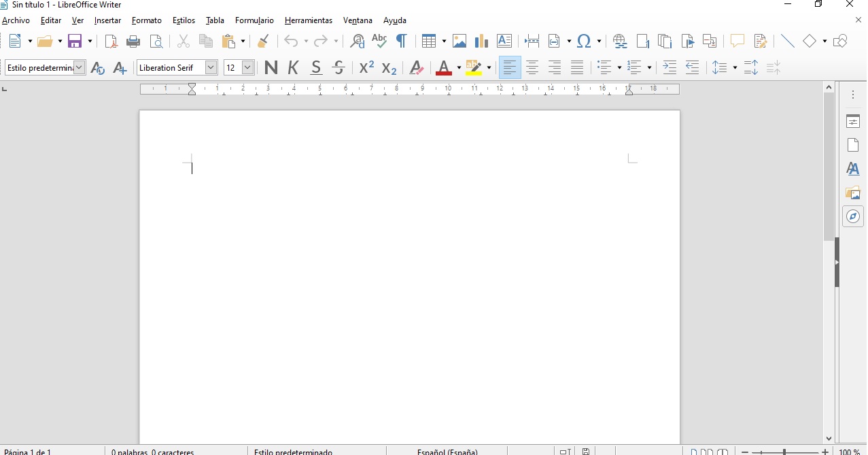Enable center paragraph alignment
868x455 pixels.
(x=532, y=67)
